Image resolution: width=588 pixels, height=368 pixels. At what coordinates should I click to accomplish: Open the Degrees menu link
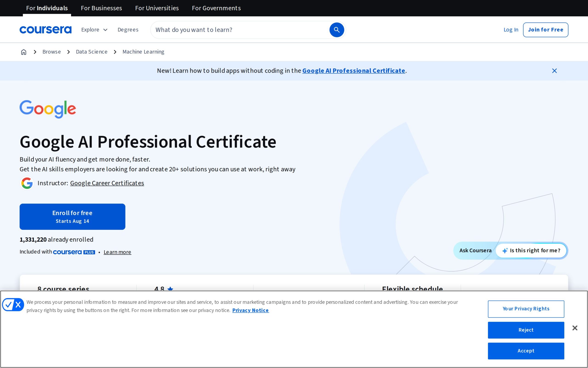(x=128, y=30)
